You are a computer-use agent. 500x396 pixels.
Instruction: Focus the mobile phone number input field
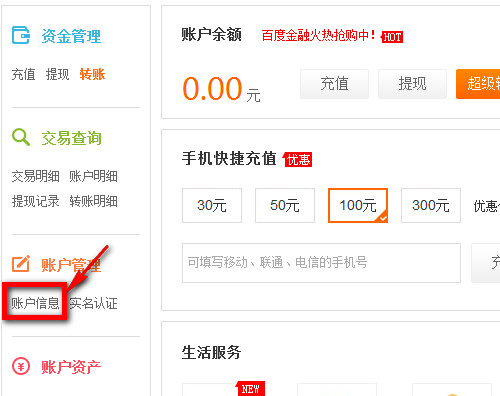click(x=321, y=263)
